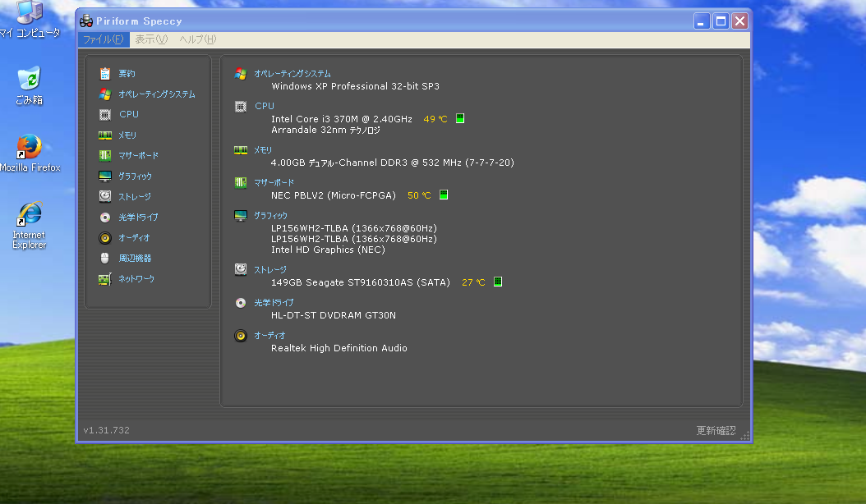Select the CPU sidebar entry
The image size is (866, 504).
point(129,114)
